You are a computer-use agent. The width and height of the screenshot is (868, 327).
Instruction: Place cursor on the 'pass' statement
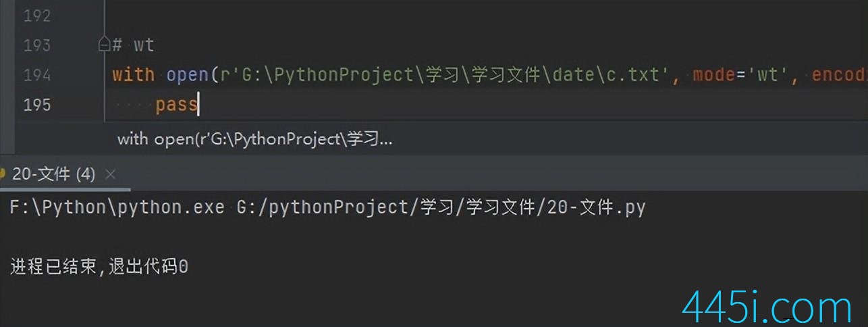(x=176, y=105)
